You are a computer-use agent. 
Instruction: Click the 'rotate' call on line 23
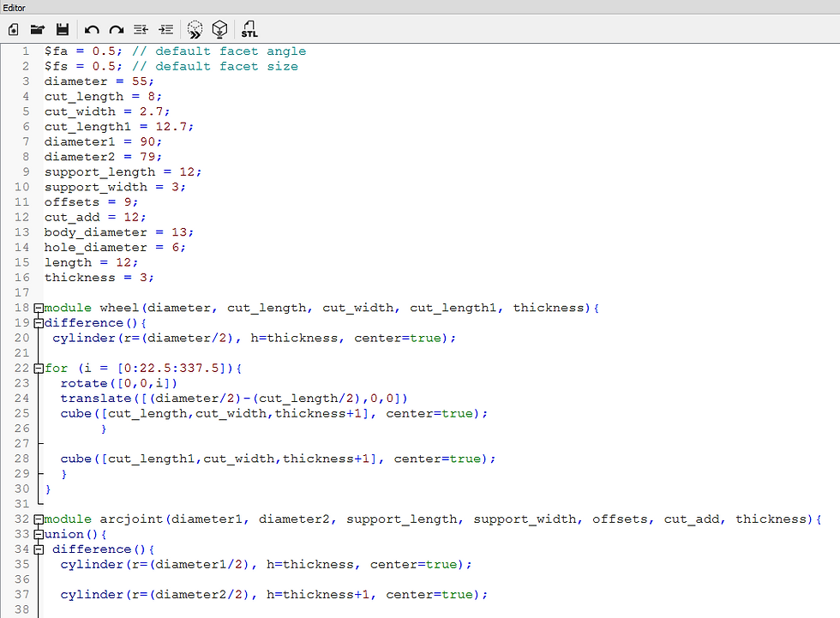tap(84, 383)
